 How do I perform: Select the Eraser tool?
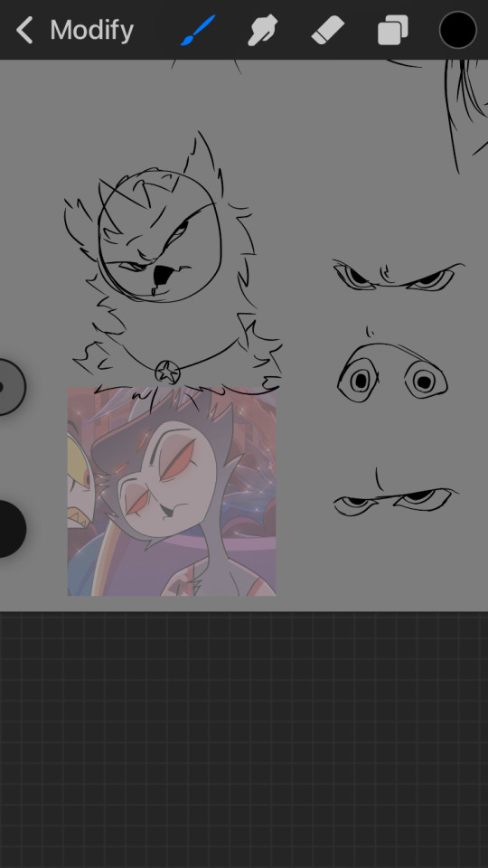pyautogui.click(x=327, y=30)
